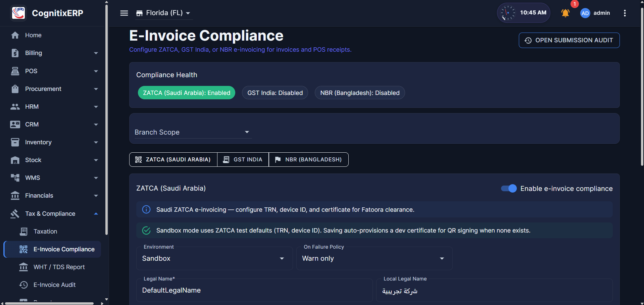Switch to ZATCA (Saudi Arabia) tab

173,159
